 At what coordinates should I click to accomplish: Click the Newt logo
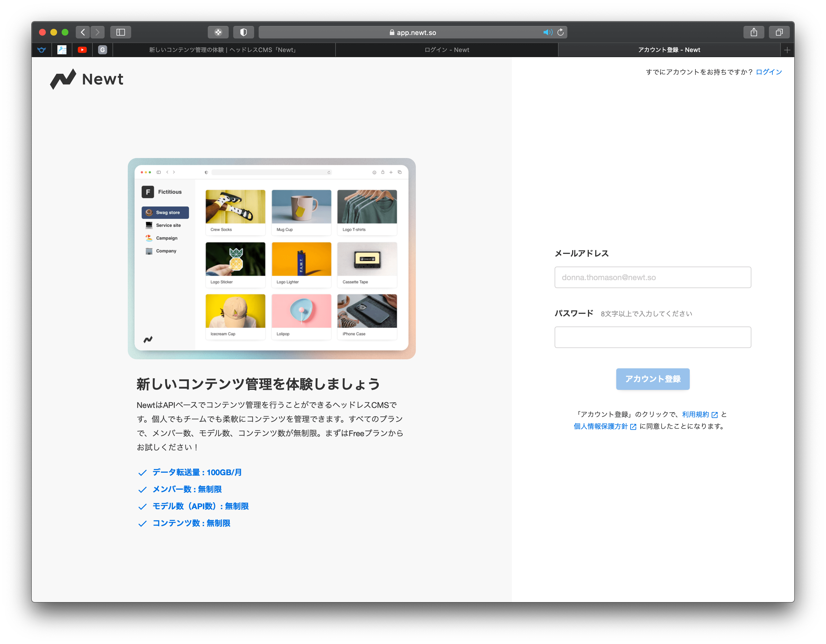87,79
